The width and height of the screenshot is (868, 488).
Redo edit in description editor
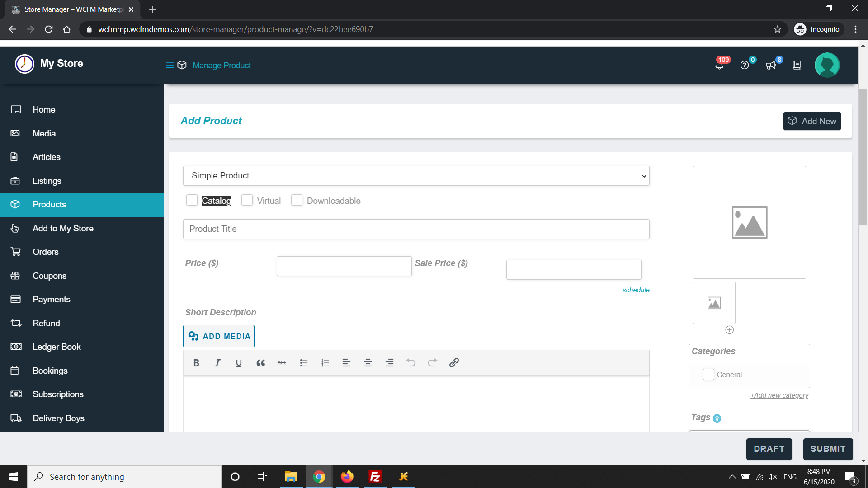(432, 363)
